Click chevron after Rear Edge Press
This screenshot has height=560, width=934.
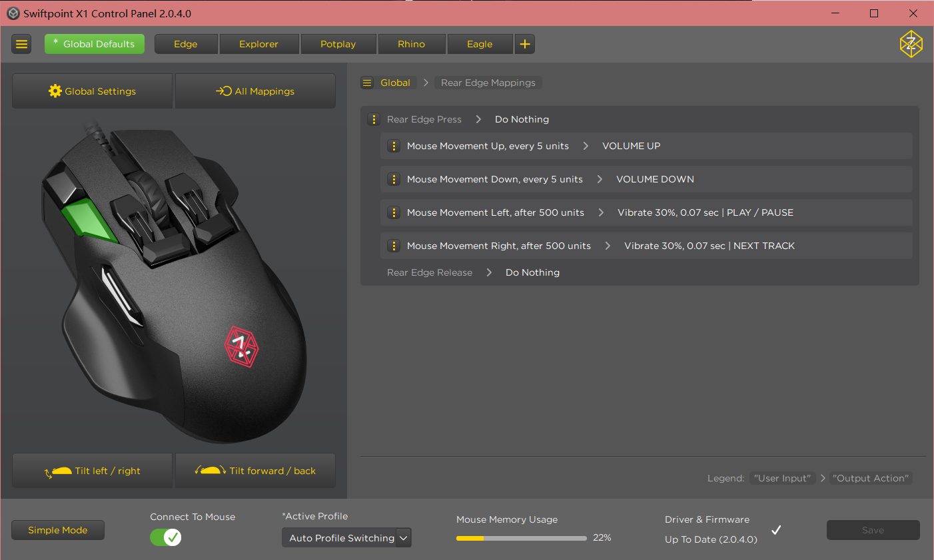click(478, 119)
